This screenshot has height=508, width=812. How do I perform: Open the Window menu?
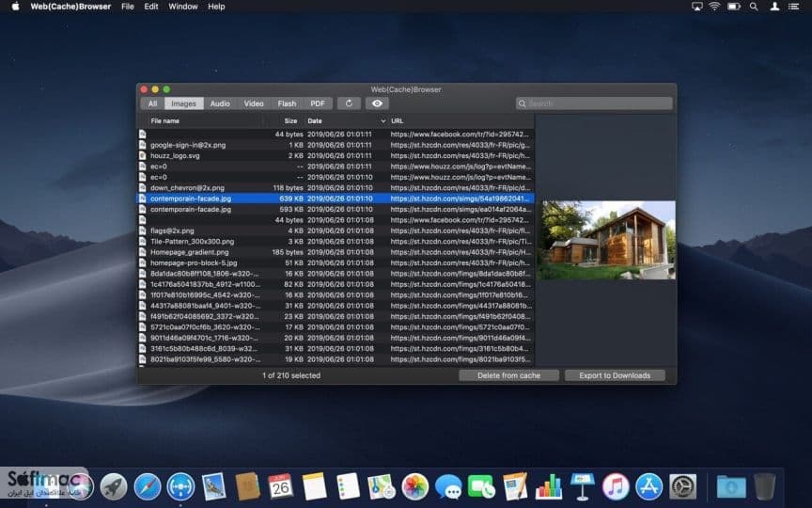tap(183, 7)
